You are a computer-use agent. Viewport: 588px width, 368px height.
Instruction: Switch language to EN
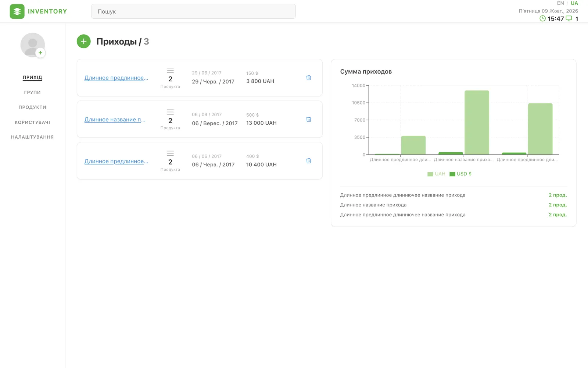(560, 3)
